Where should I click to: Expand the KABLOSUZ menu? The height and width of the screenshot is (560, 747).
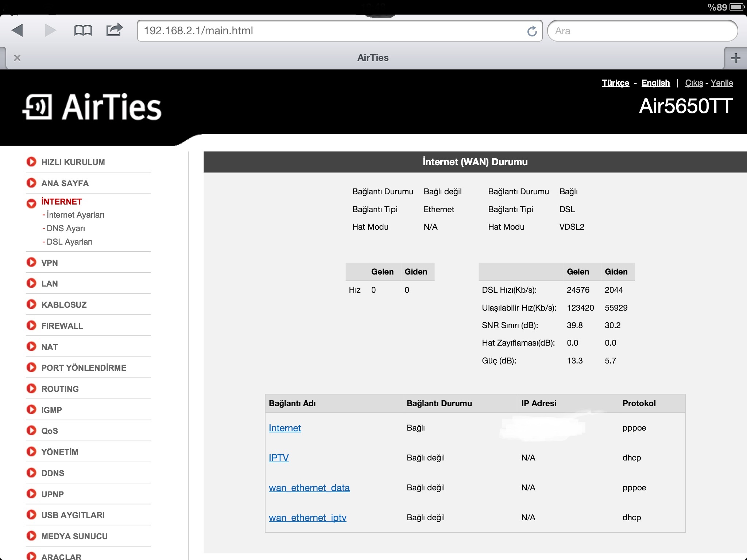(64, 304)
